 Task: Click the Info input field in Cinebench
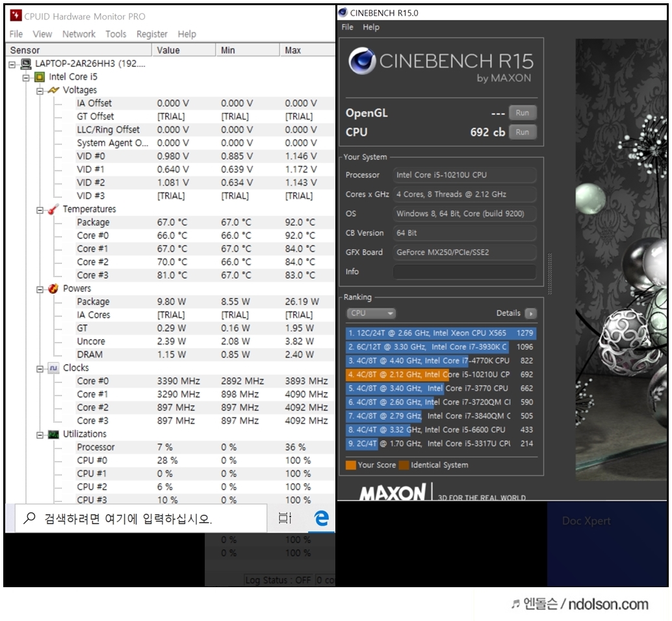[465, 272]
